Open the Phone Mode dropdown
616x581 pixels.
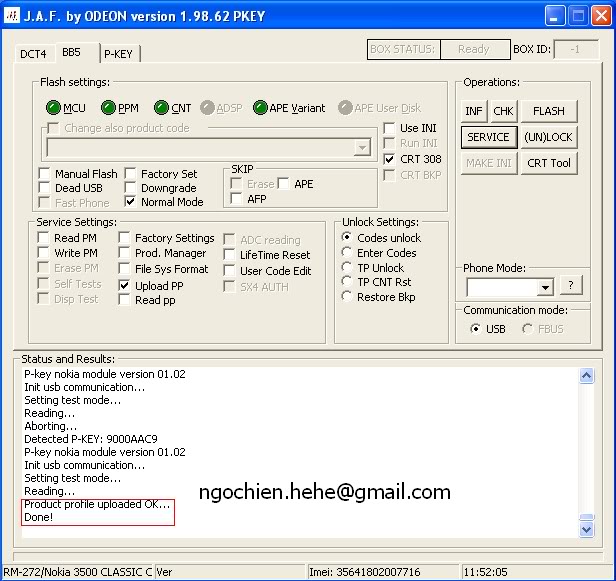point(544,287)
